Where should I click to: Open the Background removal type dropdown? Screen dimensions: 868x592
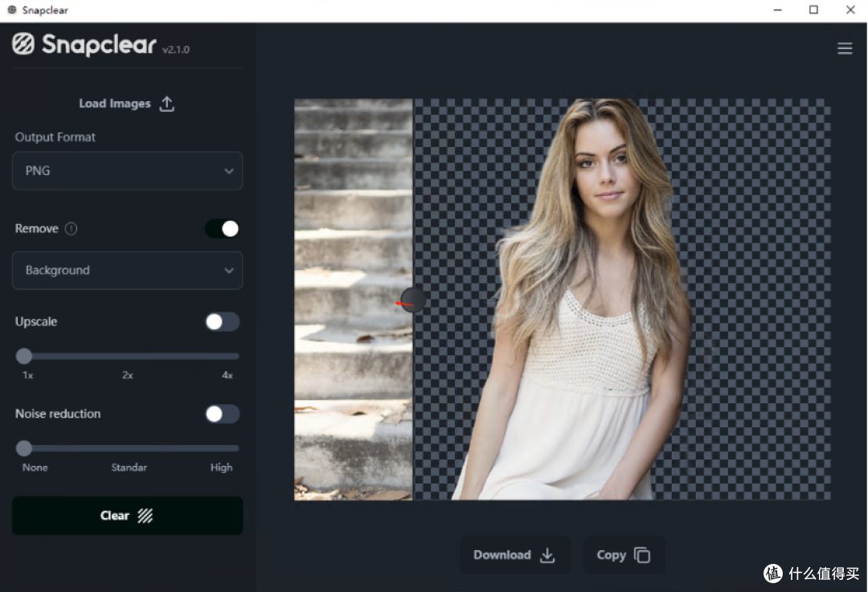(x=127, y=271)
